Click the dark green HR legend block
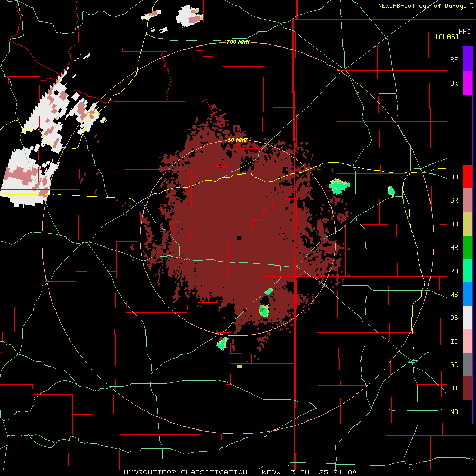476x476 pixels. 467,248
